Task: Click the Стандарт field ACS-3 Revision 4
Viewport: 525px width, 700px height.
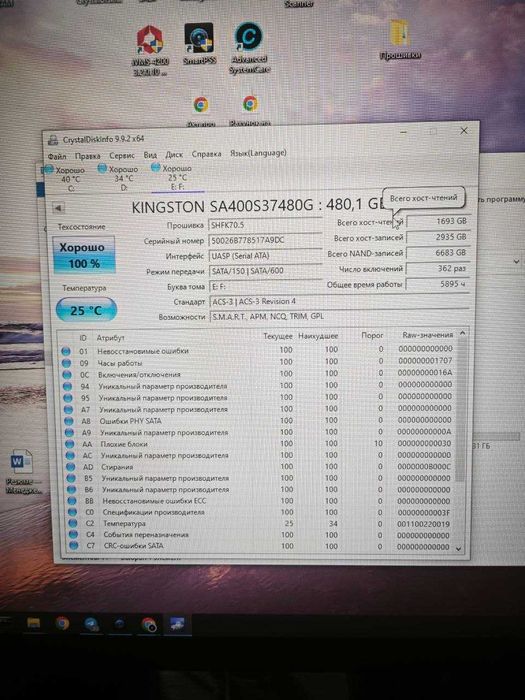Action: coord(339,301)
